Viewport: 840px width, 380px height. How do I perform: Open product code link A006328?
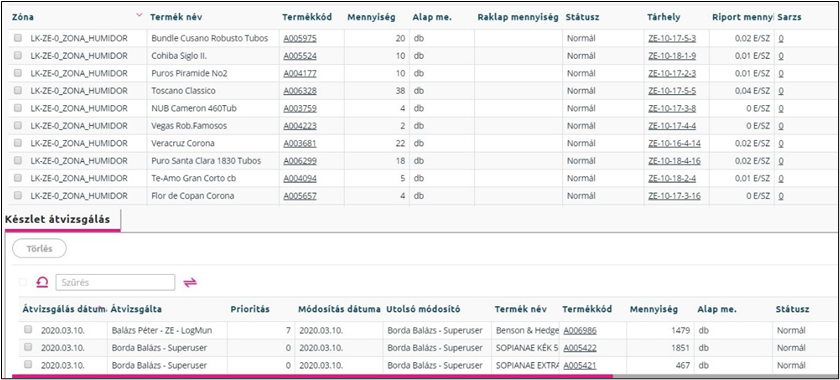[x=300, y=91]
